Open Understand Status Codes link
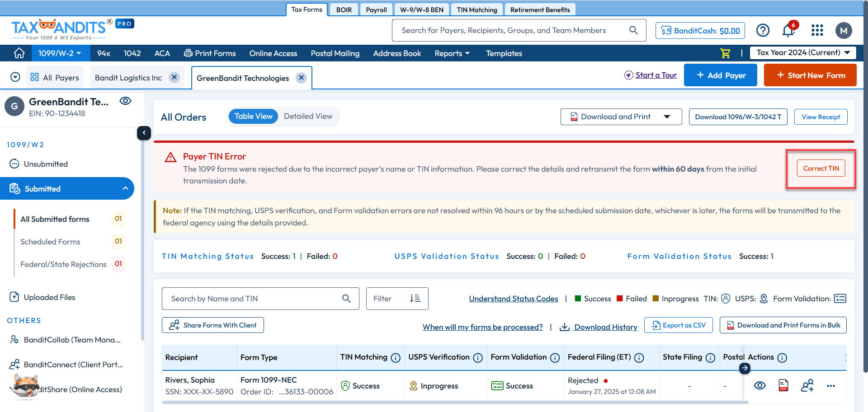The image size is (868, 412). 514,299
